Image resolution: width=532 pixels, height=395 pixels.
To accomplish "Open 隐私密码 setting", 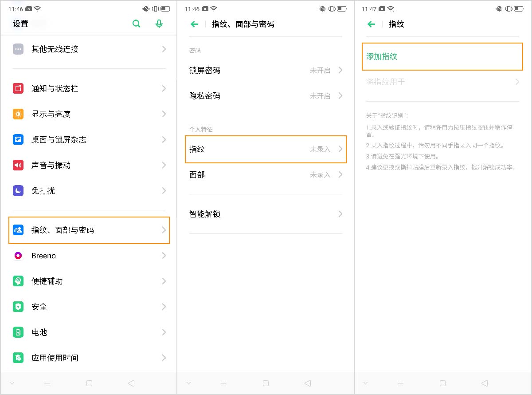I will [x=266, y=96].
